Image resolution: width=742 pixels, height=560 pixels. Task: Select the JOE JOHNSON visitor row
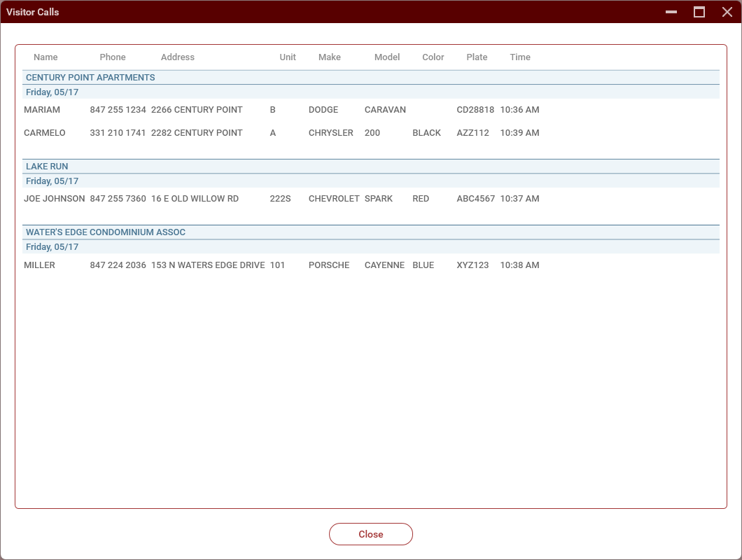(x=280, y=199)
